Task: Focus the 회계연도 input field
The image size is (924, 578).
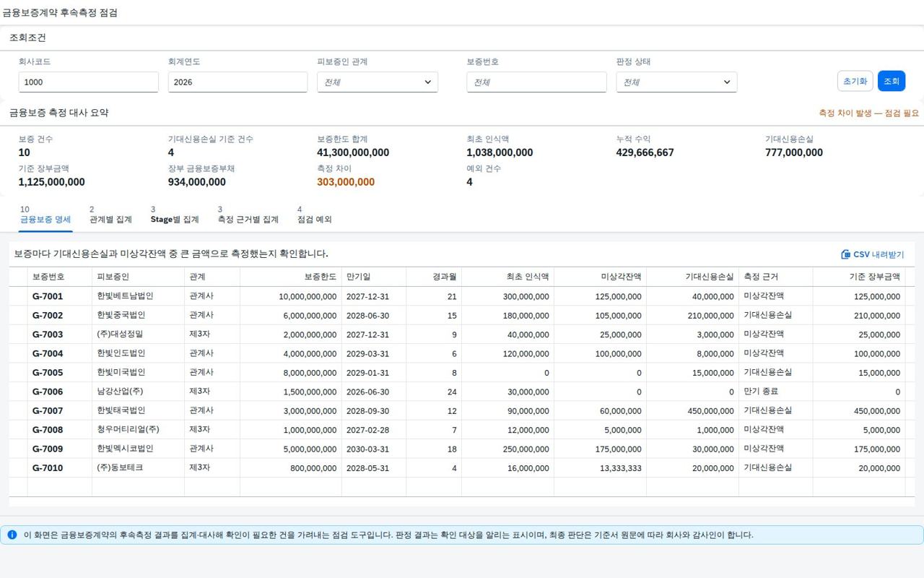Action: (238, 82)
